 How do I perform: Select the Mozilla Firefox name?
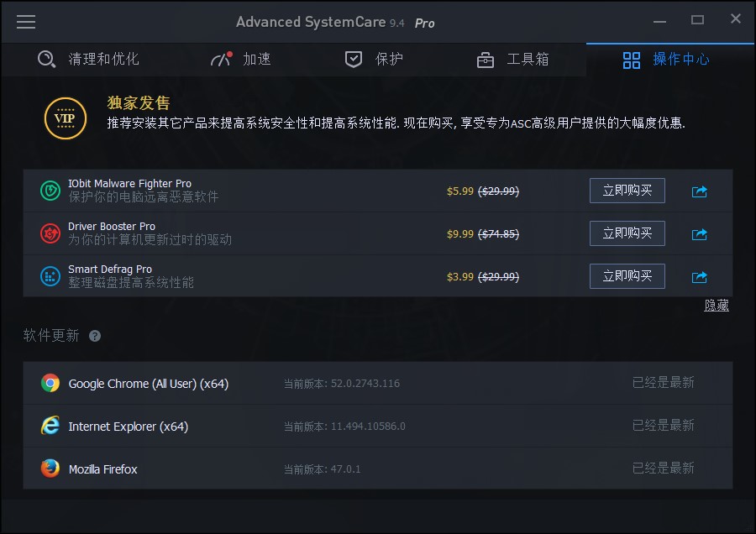click(x=102, y=469)
